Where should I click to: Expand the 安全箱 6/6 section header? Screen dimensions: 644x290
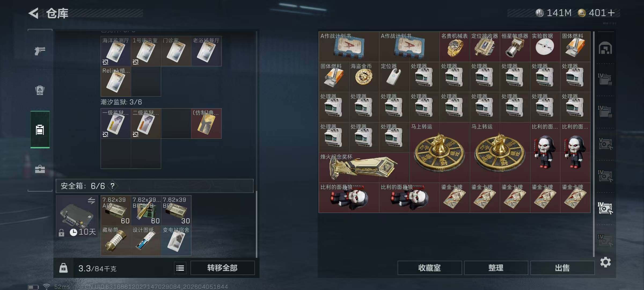(155, 186)
